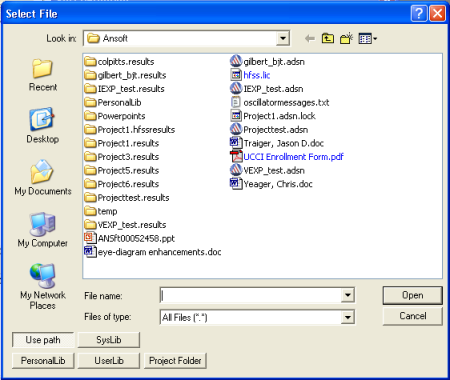This screenshot has height=380, width=450.
Task: Open the File name dropdown arrow
Action: pyautogui.click(x=347, y=295)
